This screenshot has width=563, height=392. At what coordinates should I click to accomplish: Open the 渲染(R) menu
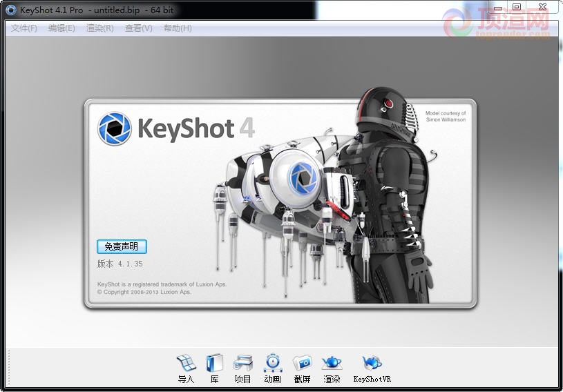click(x=99, y=28)
